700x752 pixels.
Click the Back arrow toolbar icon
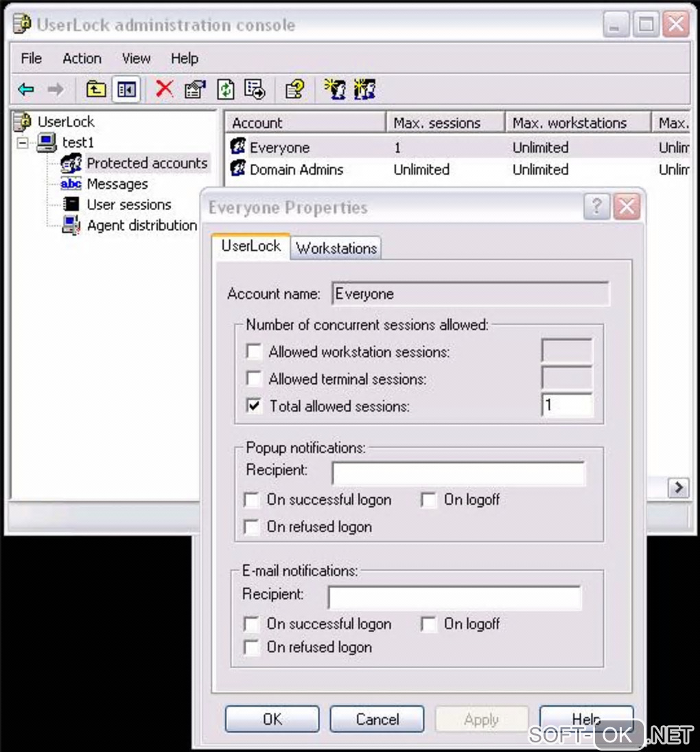[x=26, y=90]
